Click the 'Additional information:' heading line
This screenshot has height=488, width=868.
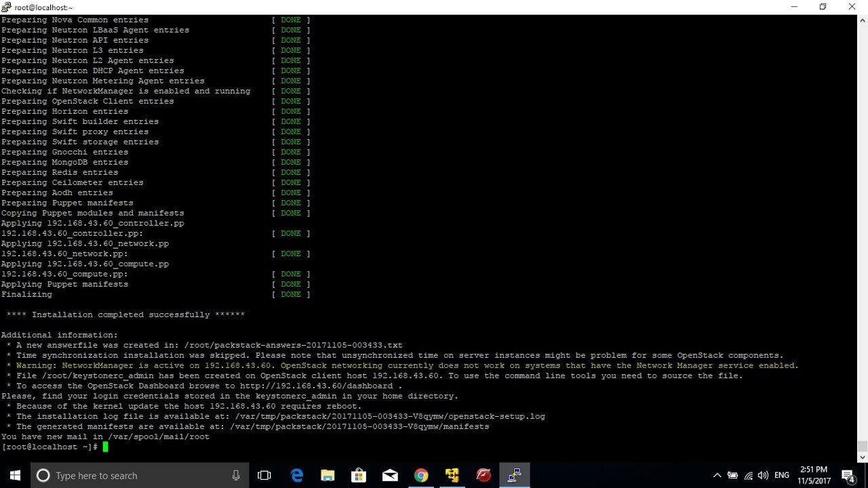pos(60,335)
